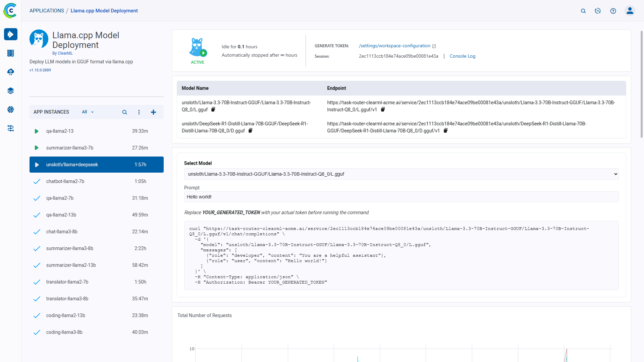Open the Applications sidebar icon

click(11, 34)
